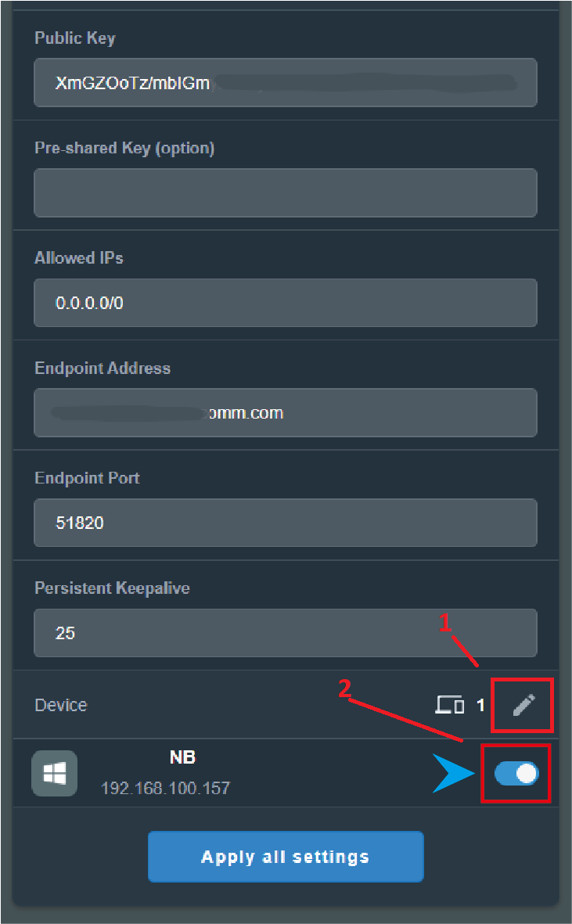The image size is (572, 924).
Task: Disable the NB device toggle switch
Action: click(x=516, y=774)
